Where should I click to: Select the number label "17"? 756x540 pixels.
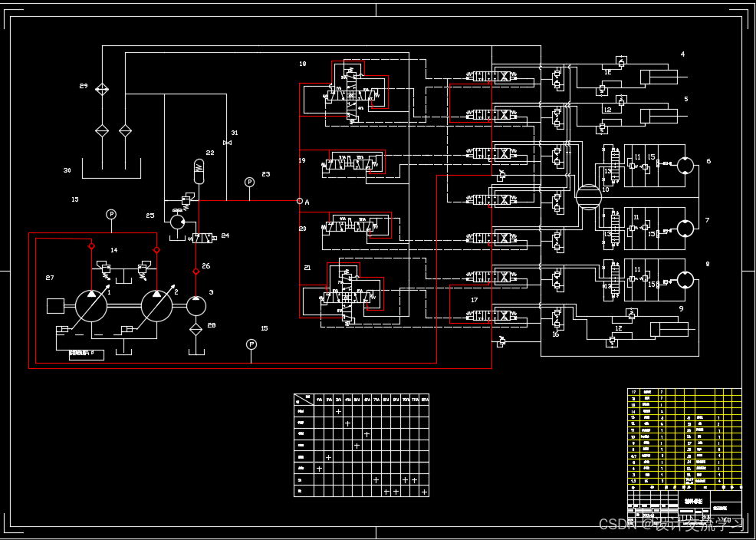[474, 300]
